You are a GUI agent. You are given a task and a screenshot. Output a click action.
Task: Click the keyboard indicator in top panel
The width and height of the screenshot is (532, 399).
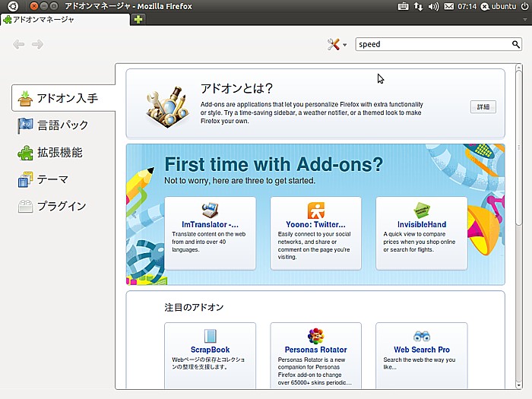coord(403,6)
